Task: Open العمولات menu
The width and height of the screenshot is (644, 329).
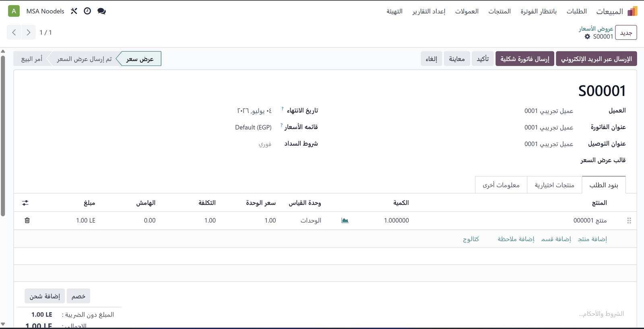Action: 467,11
